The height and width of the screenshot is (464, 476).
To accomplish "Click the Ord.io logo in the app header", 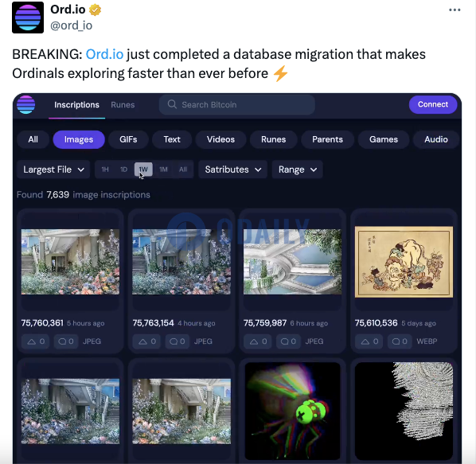I will pos(25,105).
